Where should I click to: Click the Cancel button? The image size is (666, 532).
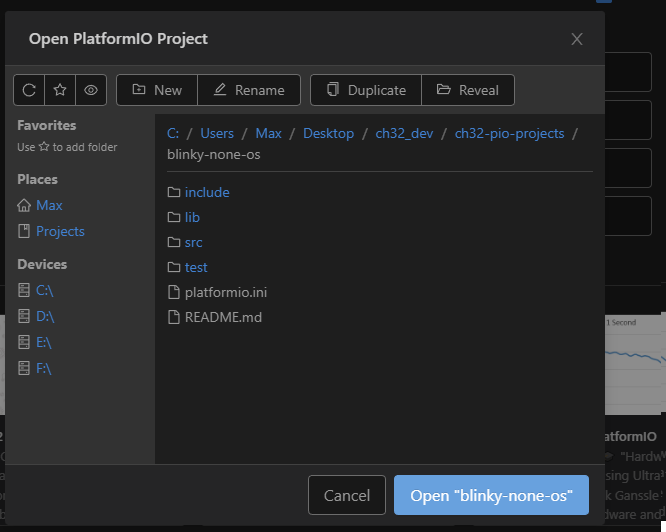click(347, 495)
